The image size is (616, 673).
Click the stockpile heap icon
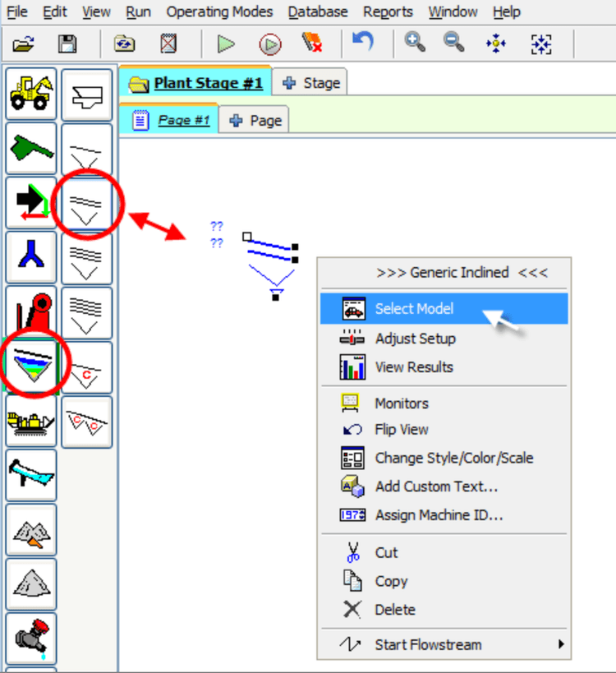[x=31, y=583]
